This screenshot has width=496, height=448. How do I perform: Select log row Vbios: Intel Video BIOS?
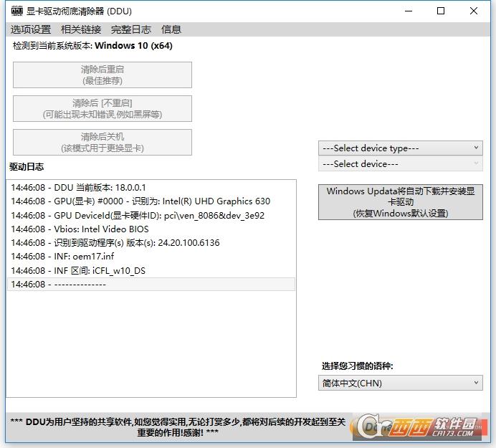(x=151, y=229)
